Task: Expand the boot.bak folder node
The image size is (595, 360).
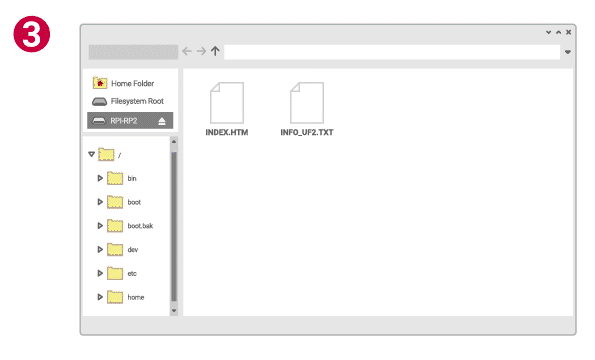Action: click(x=100, y=226)
